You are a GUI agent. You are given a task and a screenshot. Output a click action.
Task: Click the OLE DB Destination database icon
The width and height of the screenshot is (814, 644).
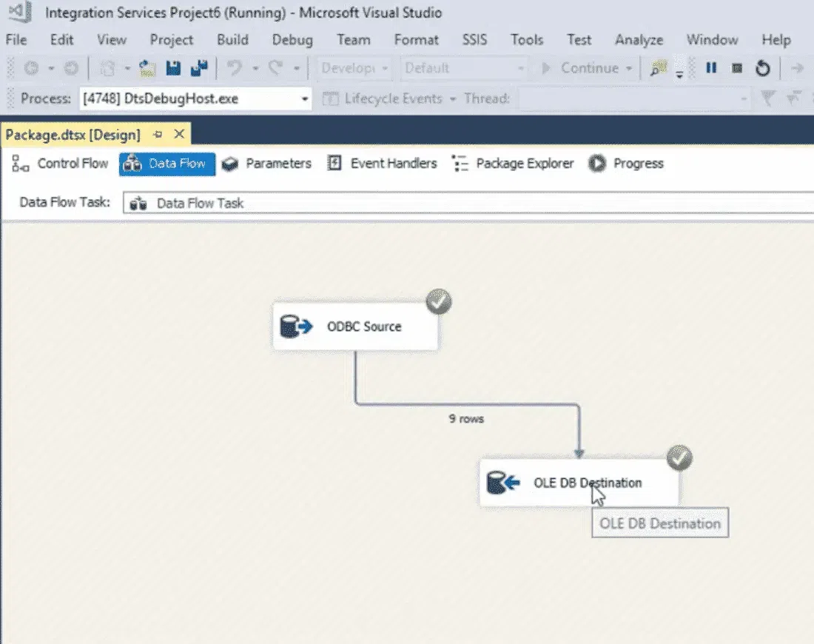502,483
